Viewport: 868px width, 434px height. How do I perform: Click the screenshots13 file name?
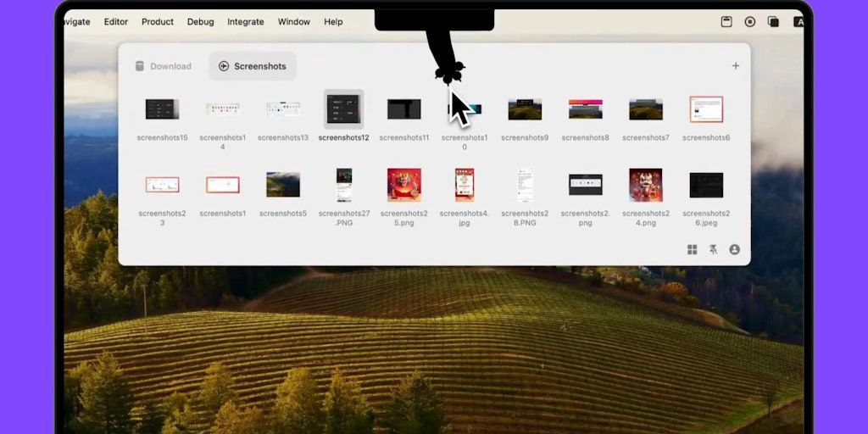tap(283, 138)
